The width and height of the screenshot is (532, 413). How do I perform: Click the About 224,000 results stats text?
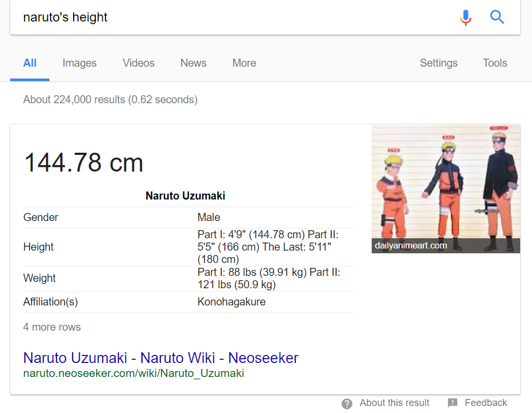click(x=110, y=99)
